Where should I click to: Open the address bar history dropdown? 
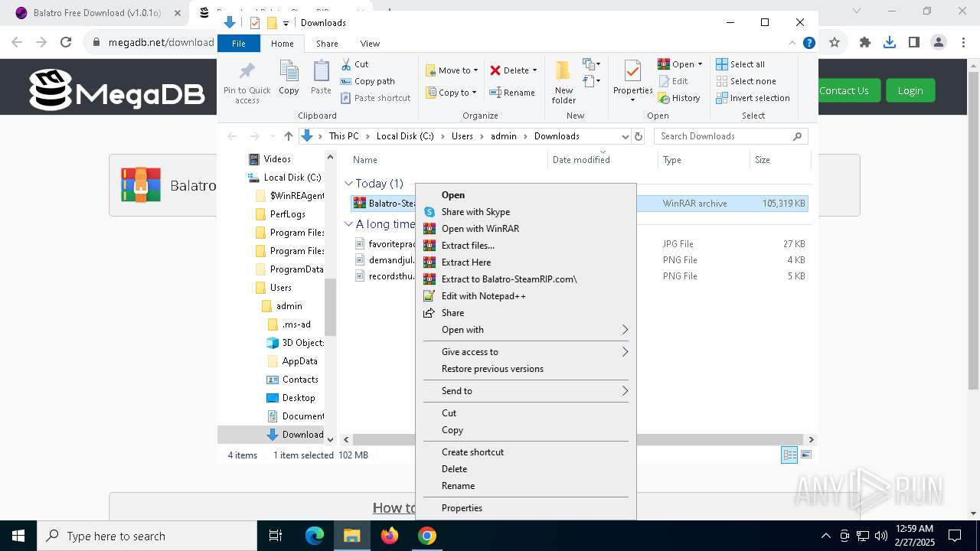pos(625,136)
